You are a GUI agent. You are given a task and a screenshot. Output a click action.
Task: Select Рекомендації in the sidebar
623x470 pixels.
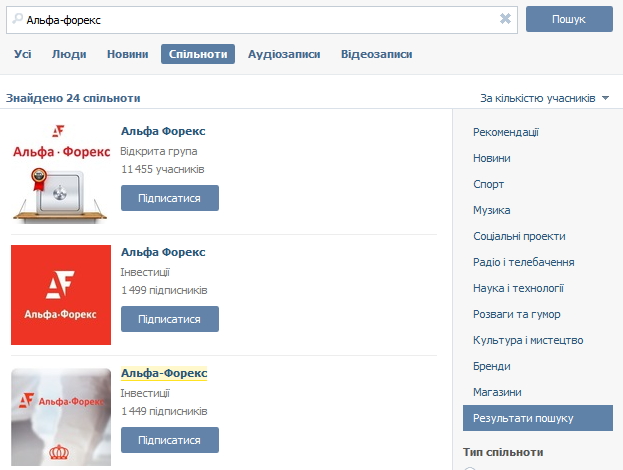pyautogui.click(x=506, y=132)
